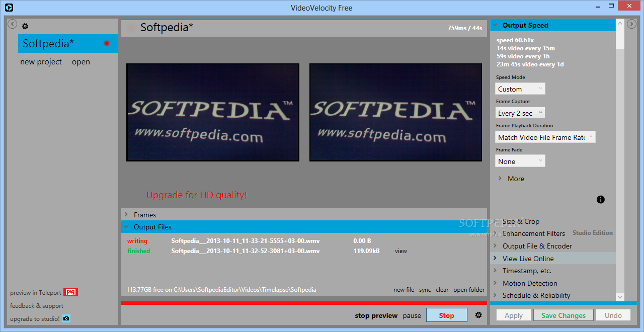Click open folder link
This screenshot has width=644, height=332.
pyautogui.click(x=469, y=290)
